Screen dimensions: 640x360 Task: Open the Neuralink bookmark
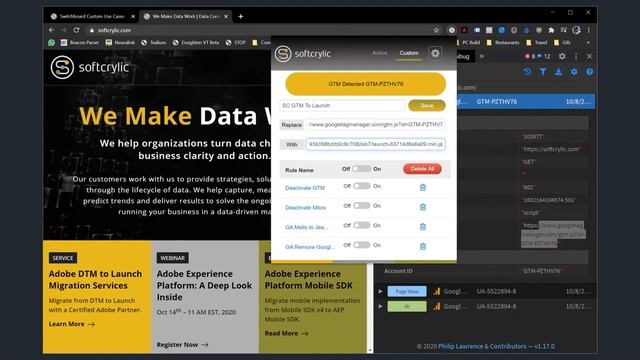(x=120, y=42)
